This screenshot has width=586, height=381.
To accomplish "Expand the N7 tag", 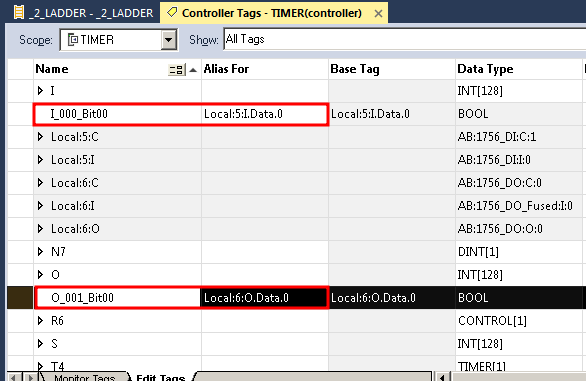I will point(40,252).
